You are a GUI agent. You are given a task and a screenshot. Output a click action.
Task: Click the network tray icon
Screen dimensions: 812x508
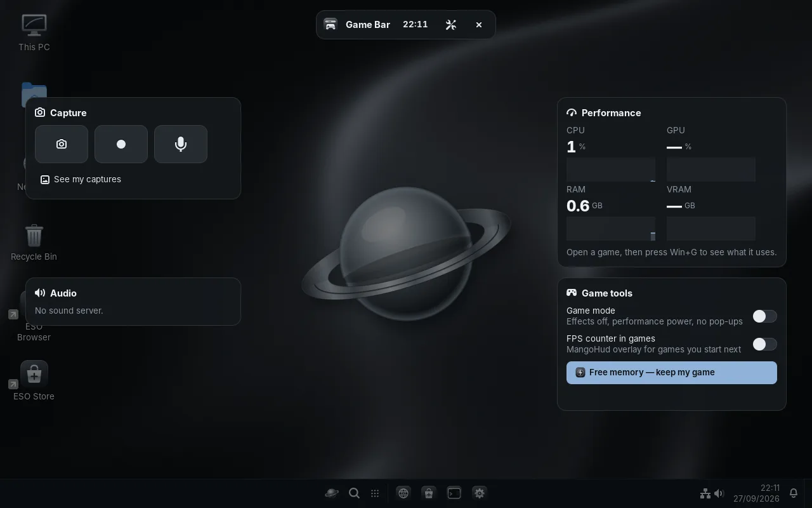705,493
